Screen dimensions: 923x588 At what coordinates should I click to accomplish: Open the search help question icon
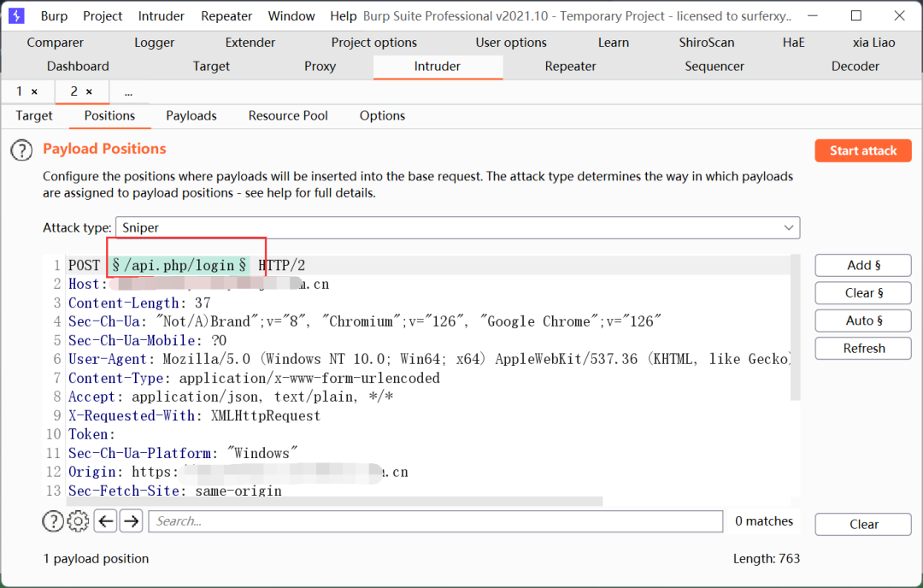click(53, 520)
